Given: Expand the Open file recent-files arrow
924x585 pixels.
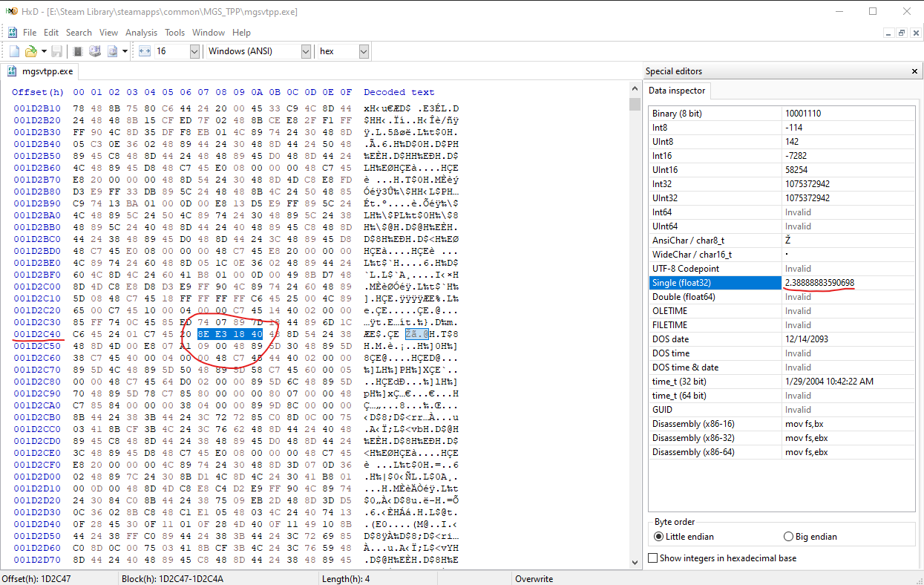Looking at the screenshot, I should coord(43,51).
